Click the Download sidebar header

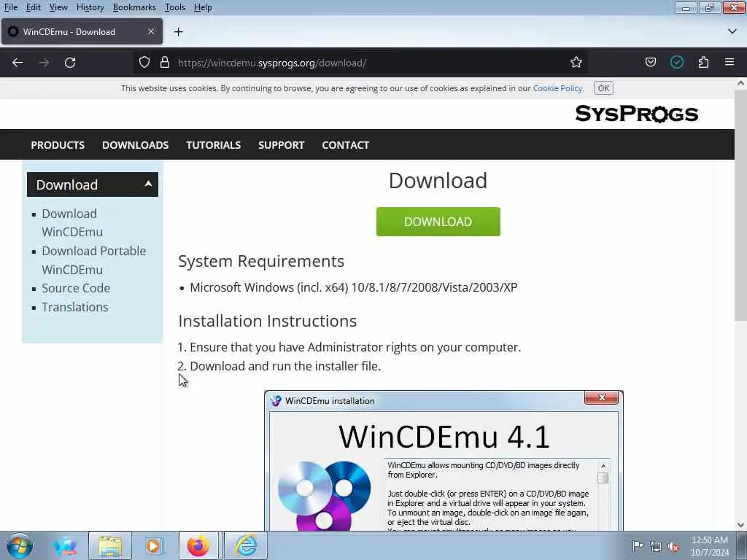pyautogui.click(x=93, y=184)
